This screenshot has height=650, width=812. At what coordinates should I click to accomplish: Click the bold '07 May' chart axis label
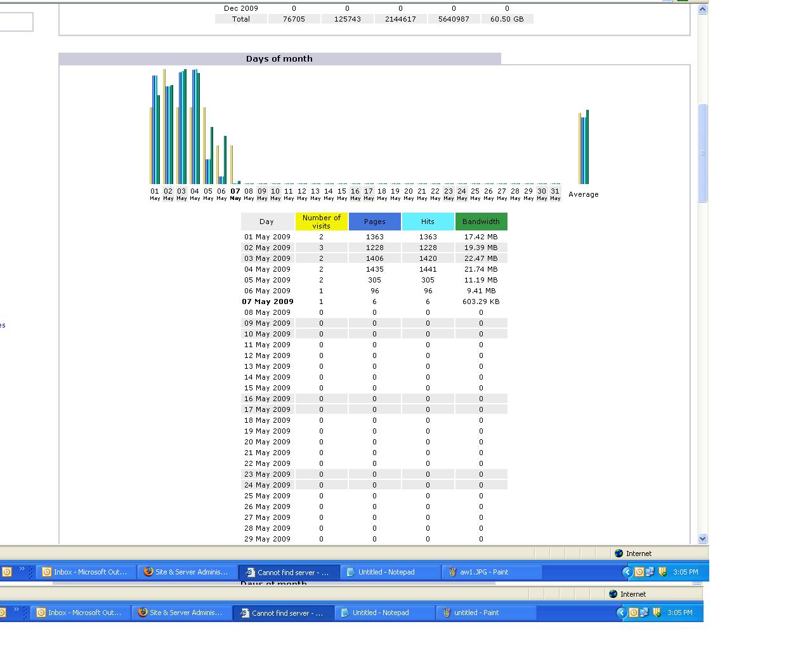point(235,194)
